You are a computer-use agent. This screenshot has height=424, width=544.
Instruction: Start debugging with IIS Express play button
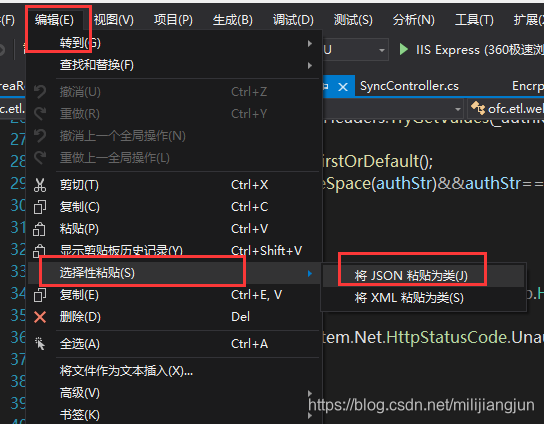click(x=403, y=49)
